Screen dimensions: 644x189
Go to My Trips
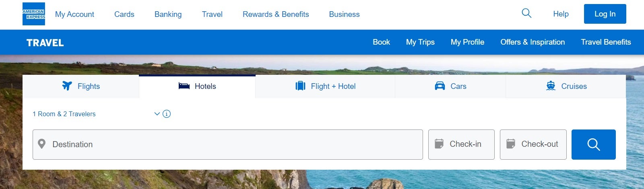[x=420, y=42]
